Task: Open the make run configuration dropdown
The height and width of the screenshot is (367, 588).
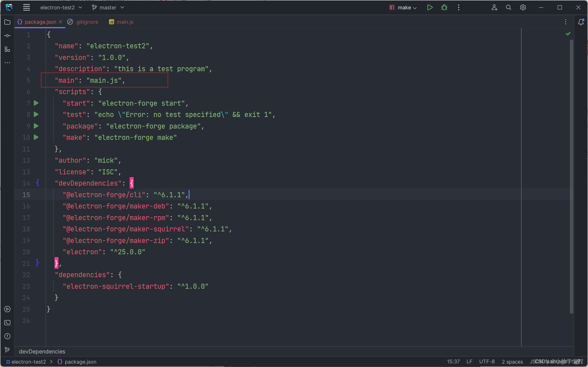Action: [403, 8]
